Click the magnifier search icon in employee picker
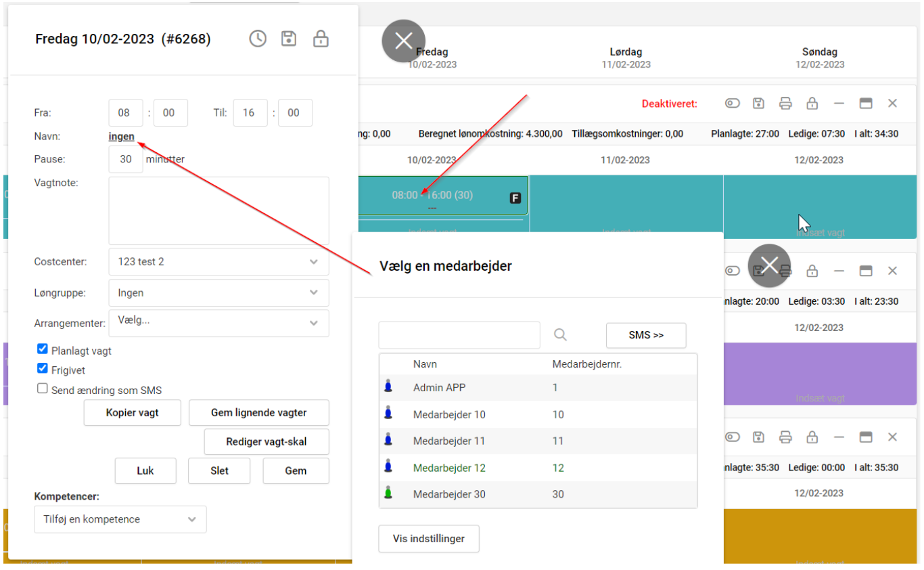This screenshot has width=924, height=570. coord(560,335)
